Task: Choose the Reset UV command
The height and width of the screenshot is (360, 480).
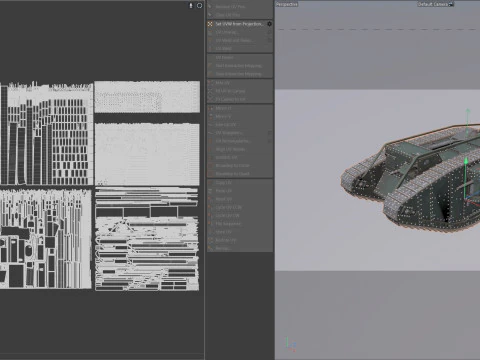Action: (240, 199)
